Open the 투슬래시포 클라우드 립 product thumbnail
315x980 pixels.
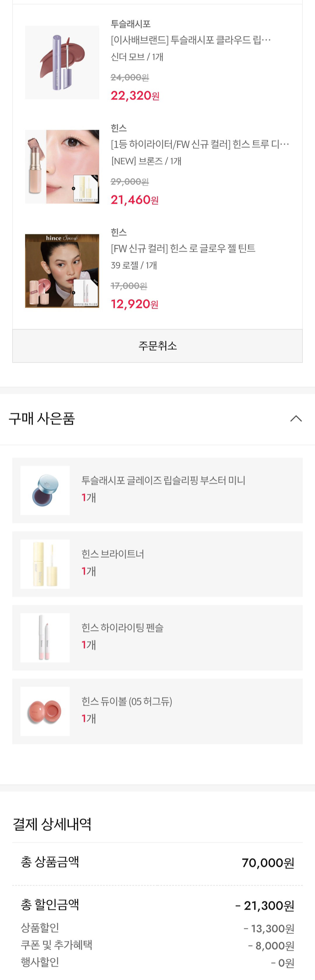pos(62,62)
